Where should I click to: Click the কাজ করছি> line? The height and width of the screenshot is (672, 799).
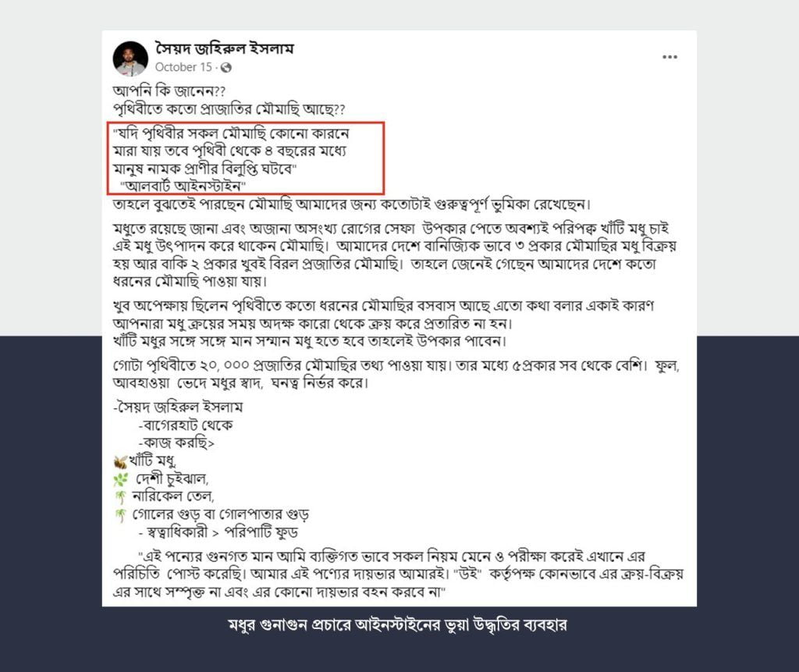tap(176, 443)
